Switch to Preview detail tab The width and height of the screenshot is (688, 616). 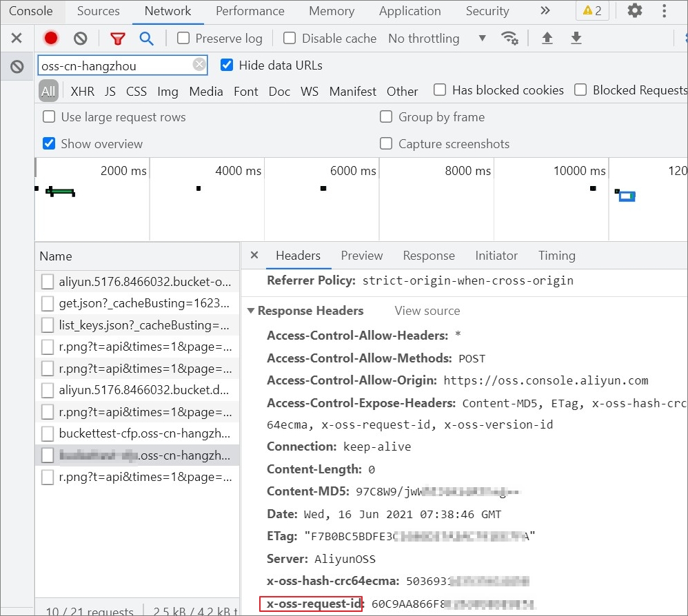361,256
